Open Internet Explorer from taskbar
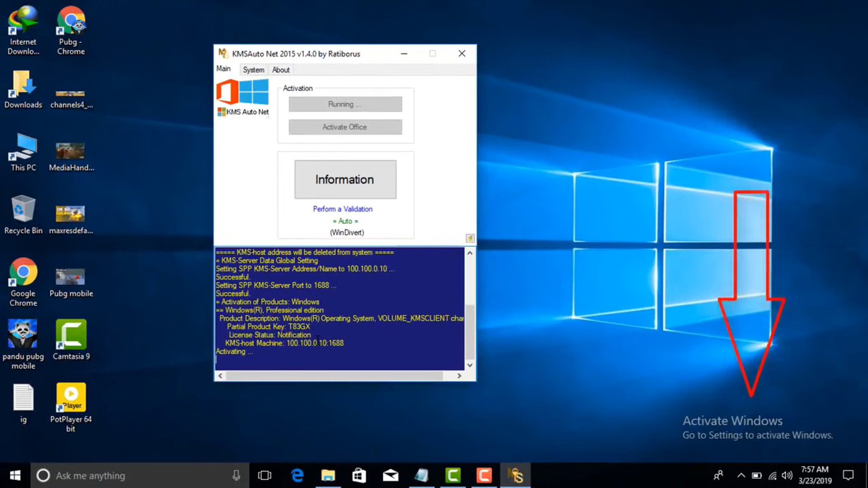The image size is (868, 488). tap(297, 475)
